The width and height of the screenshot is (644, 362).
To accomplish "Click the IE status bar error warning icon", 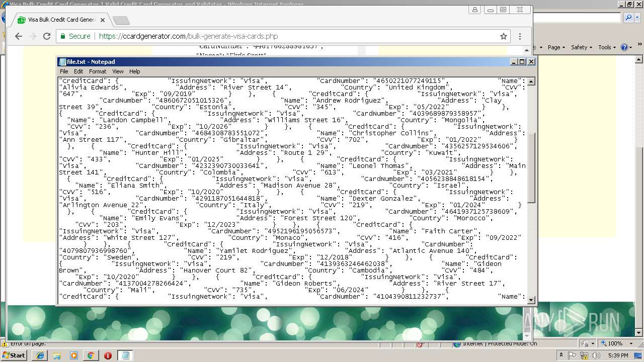I will 5,344.
